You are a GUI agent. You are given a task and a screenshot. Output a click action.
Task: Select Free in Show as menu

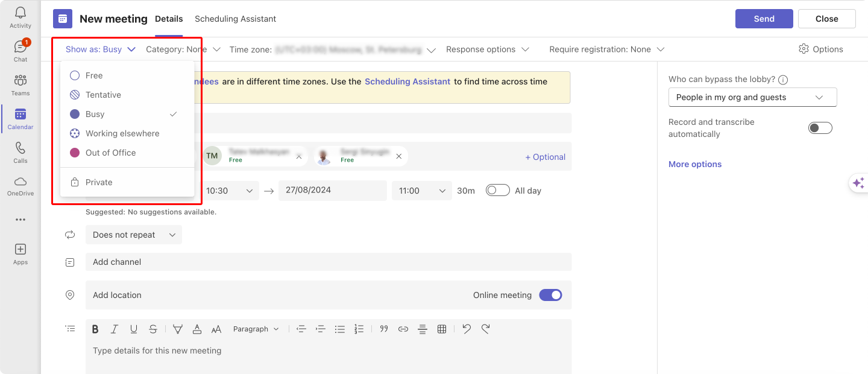click(127, 75)
